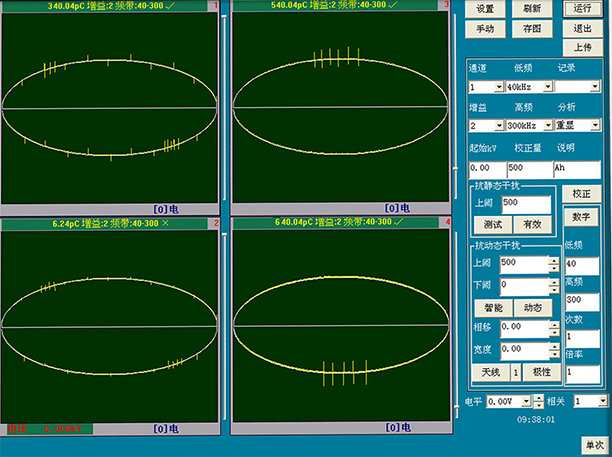Start acquisition with the 运行 button
The width and height of the screenshot is (612, 457).
click(x=583, y=8)
